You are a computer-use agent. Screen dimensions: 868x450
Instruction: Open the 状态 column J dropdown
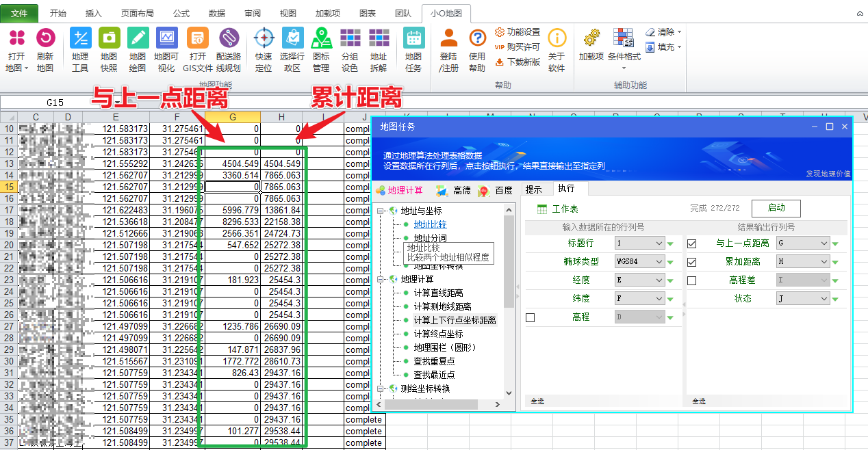(803, 299)
